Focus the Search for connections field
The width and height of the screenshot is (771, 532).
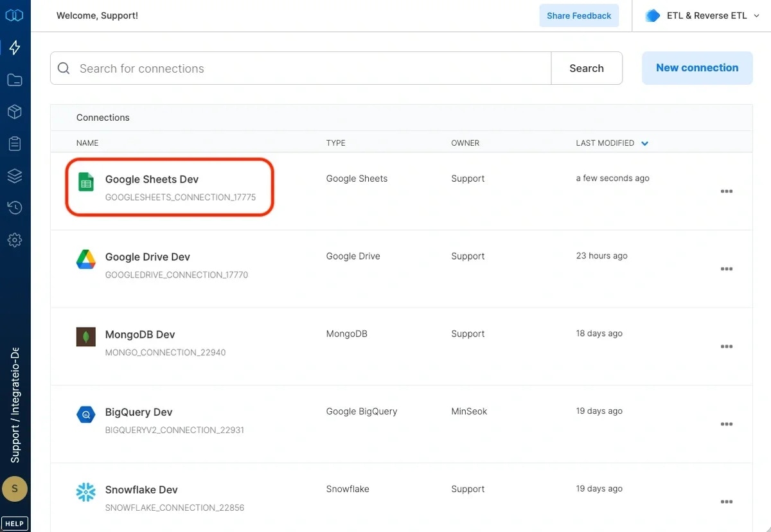click(301, 68)
